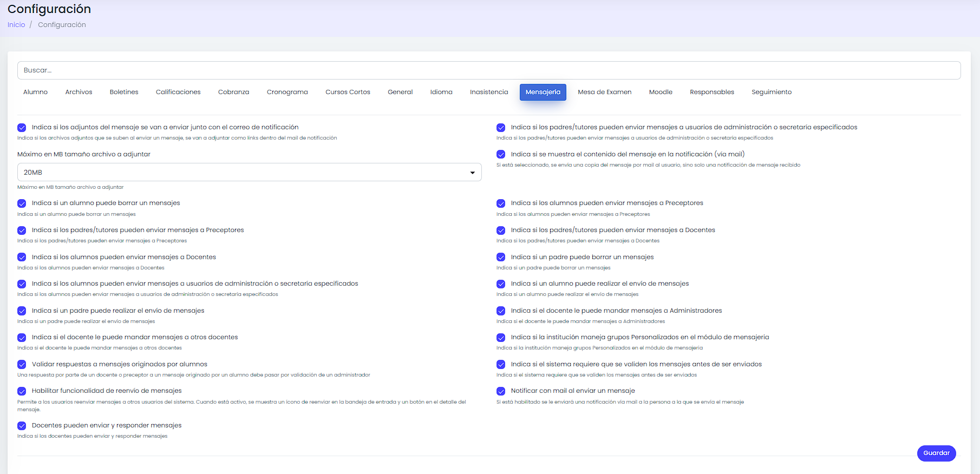Select the active Mensajería tab
Viewport: 980px width, 474px height.
point(543,92)
